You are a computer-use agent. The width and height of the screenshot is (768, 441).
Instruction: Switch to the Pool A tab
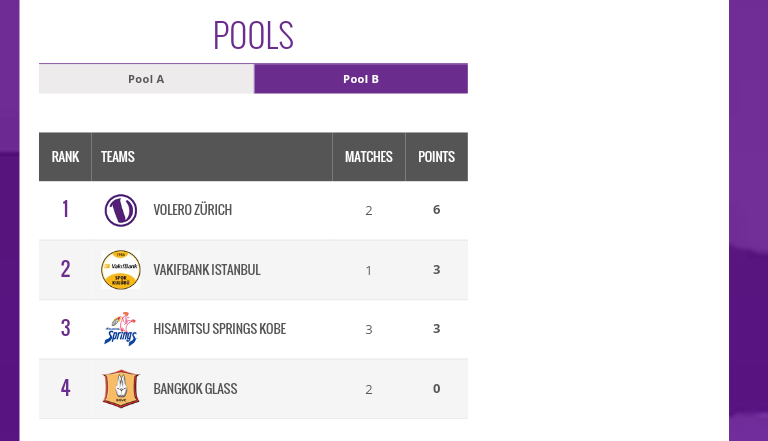(146, 79)
